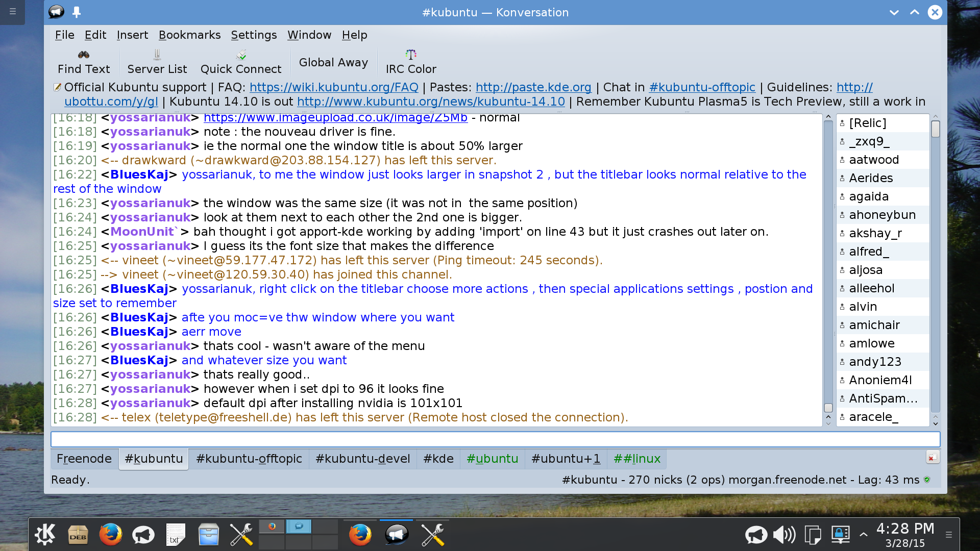This screenshot has width=980, height=551.
Task: Open the Window menu
Action: 309,35
